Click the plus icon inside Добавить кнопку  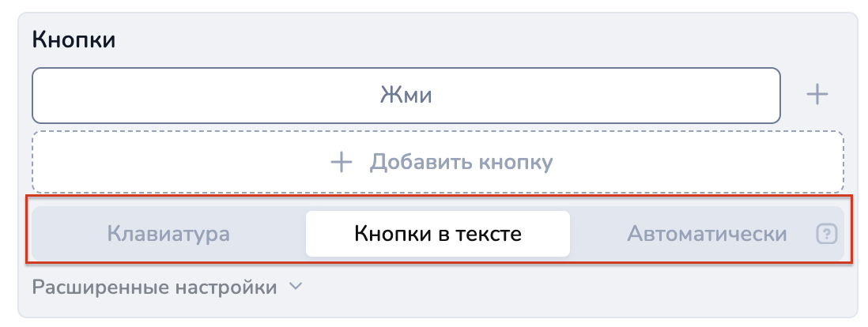click(x=342, y=162)
